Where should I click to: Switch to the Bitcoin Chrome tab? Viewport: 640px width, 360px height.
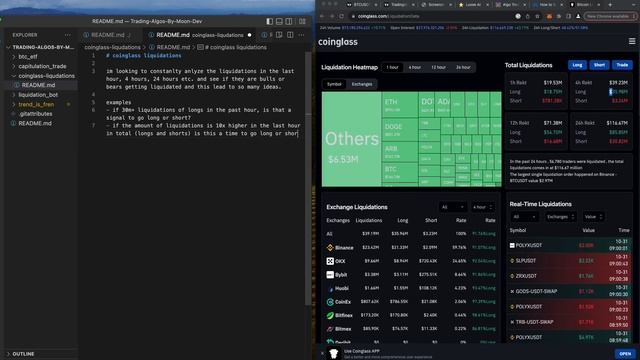586,4
